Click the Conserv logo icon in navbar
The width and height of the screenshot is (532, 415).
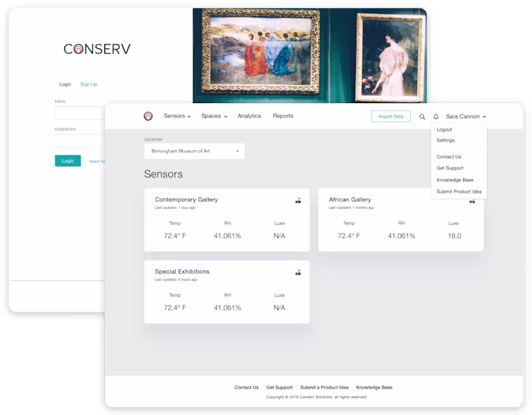click(148, 116)
